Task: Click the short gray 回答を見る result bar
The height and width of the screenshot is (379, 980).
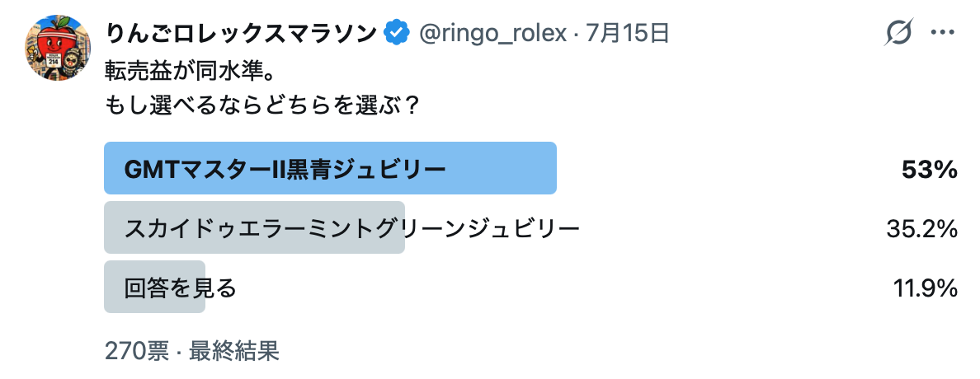Action: pyautogui.click(x=154, y=287)
